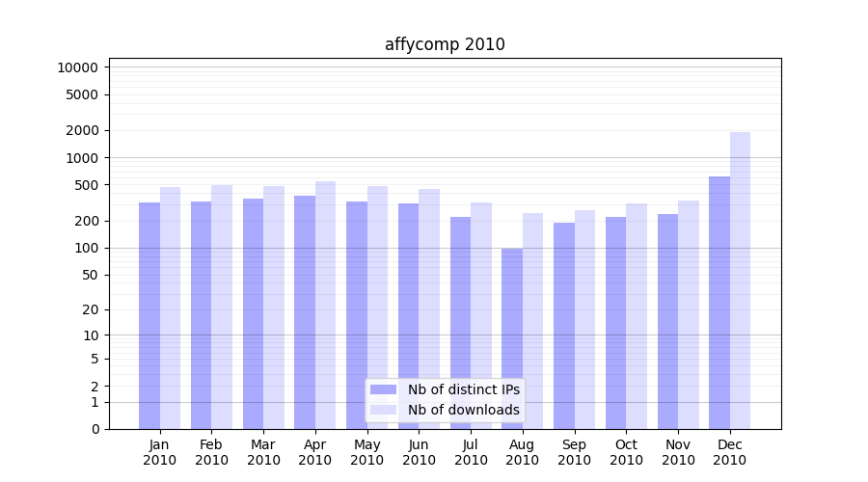Viewport: 868px width, 482px height.
Task: Click the 'Dec 2010' x-axis label
Action: tap(729, 452)
